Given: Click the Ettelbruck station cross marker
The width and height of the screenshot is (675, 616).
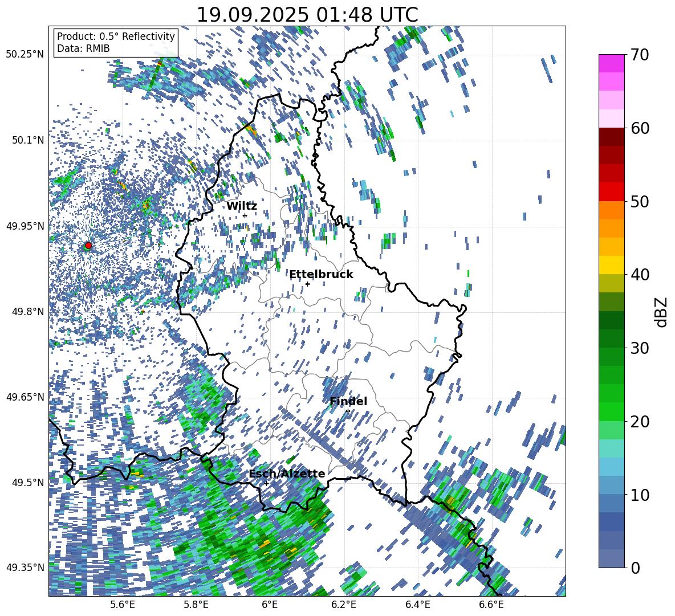Looking at the screenshot, I should click(307, 284).
